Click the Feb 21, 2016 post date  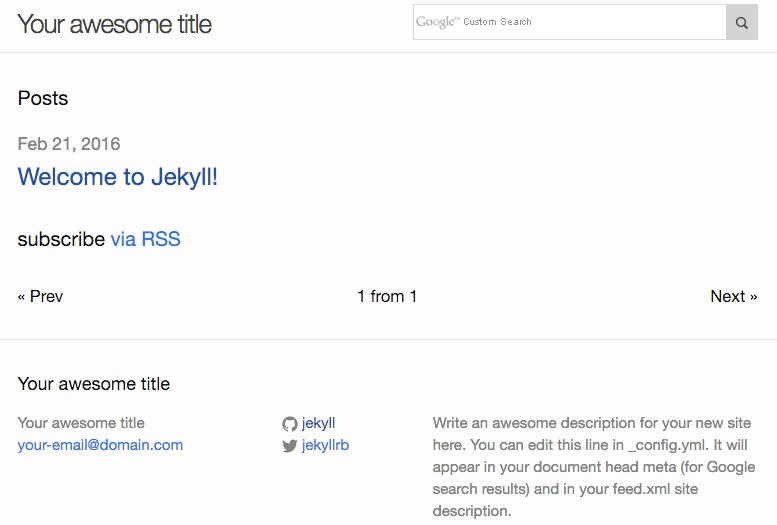pos(69,144)
